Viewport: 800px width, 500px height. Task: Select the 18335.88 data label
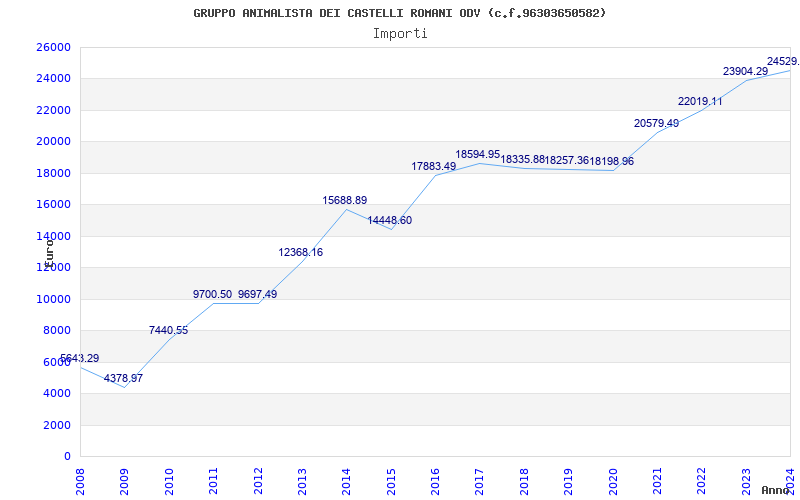522,160
